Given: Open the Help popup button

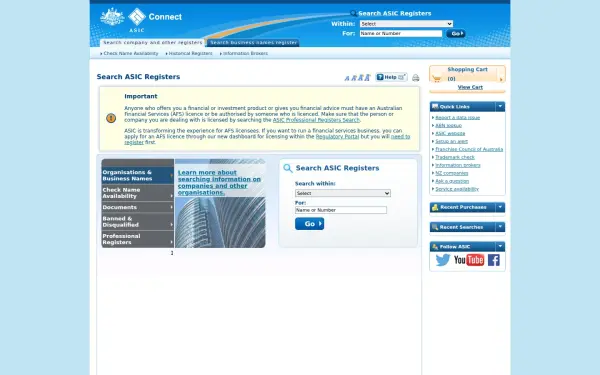Looking at the screenshot, I should tap(391, 77).
